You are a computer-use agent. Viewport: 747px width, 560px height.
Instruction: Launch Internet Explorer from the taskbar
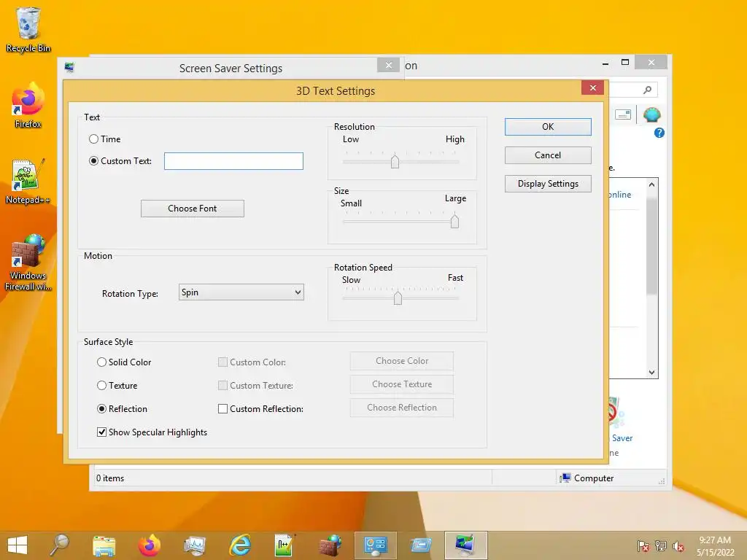click(x=239, y=545)
